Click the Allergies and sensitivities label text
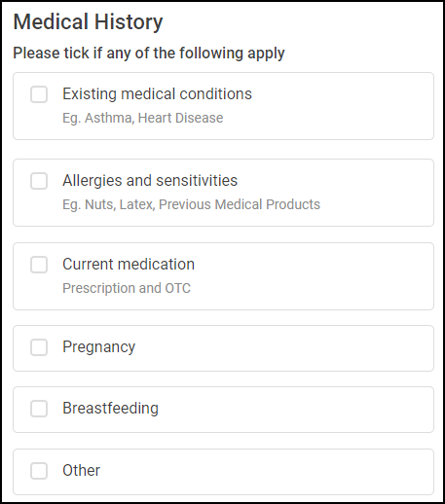Screen dimensions: 445x504 click(150, 181)
